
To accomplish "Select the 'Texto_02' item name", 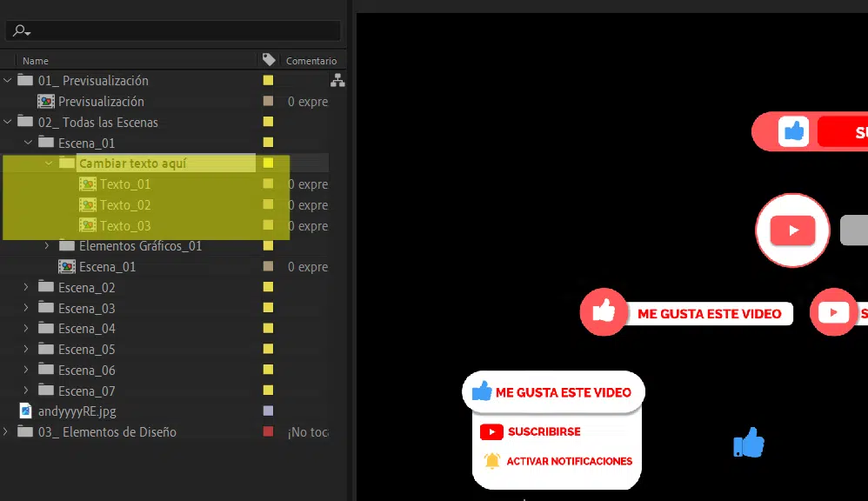I will tap(125, 205).
